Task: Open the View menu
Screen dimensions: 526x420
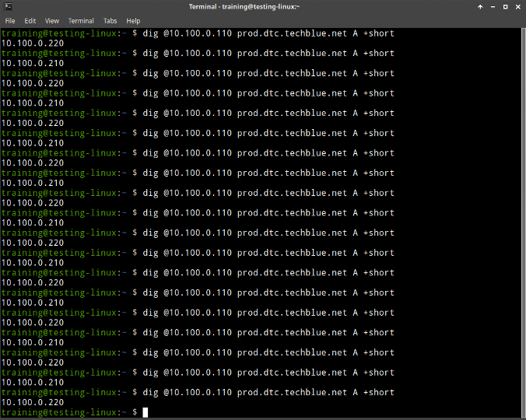Action: click(x=52, y=21)
